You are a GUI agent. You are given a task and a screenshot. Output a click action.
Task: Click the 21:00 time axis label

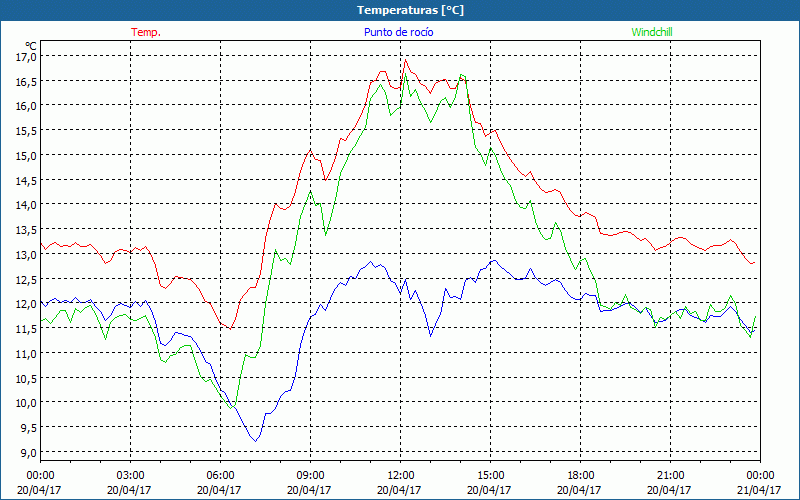[x=670, y=476]
